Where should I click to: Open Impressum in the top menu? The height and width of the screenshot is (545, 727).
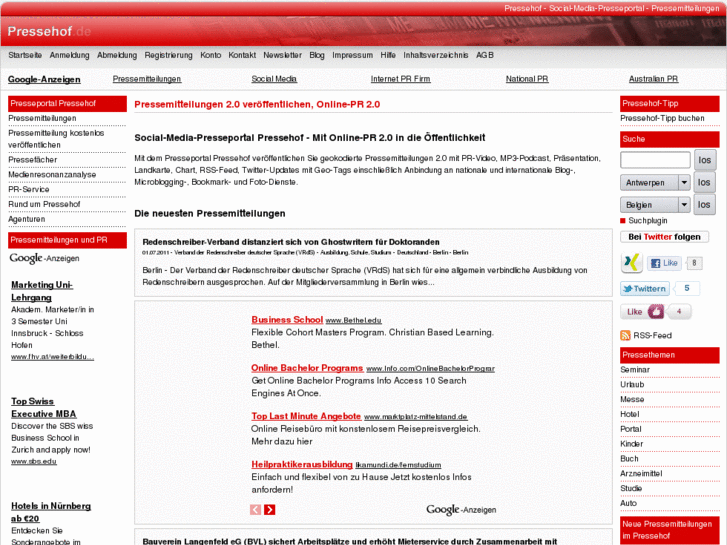click(x=352, y=55)
